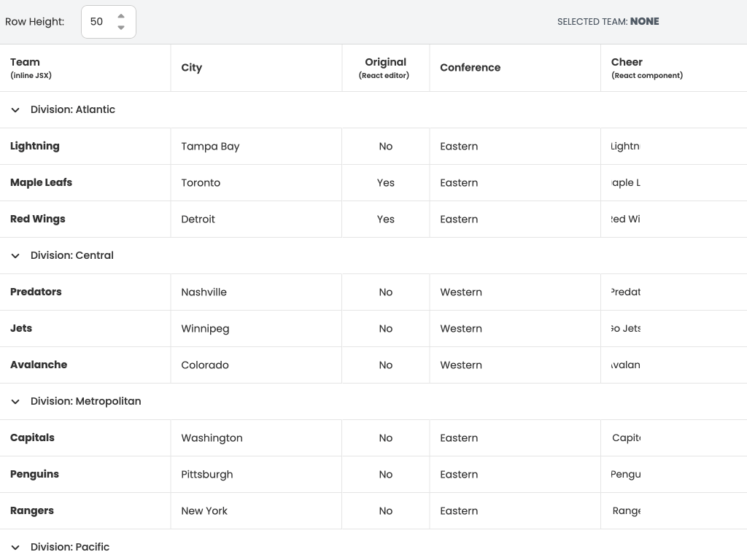747x560 pixels.
Task: Sort by the City column header
Action: [x=192, y=68]
